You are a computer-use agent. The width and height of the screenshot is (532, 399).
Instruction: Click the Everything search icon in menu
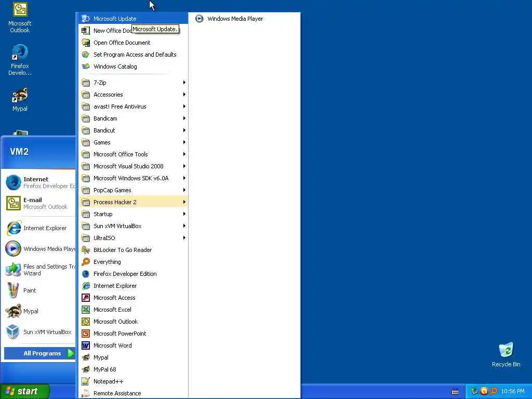click(86, 262)
